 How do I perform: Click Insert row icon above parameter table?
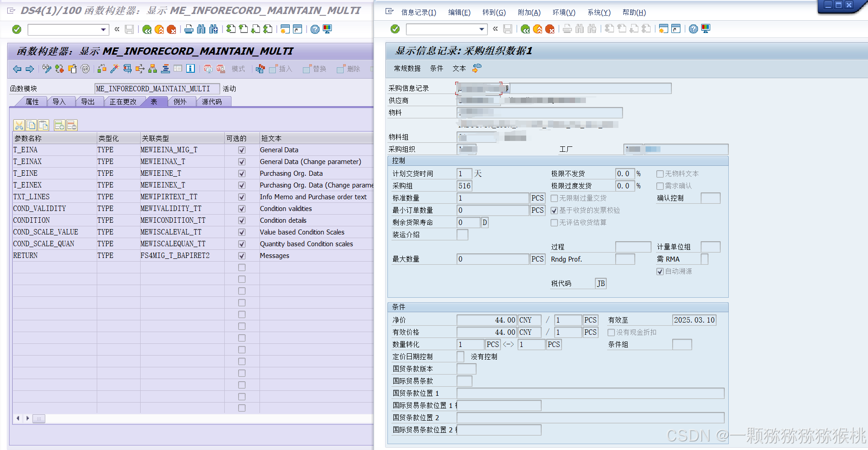pyautogui.click(x=60, y=125)
